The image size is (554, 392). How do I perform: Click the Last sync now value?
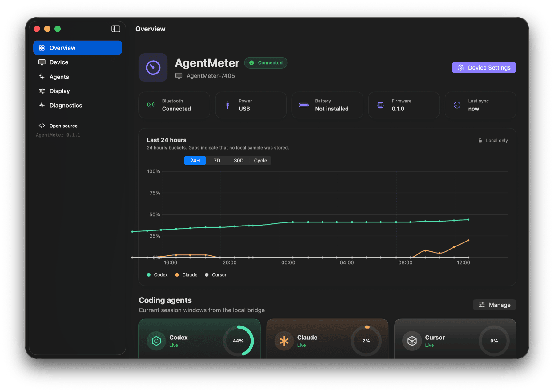473,109
